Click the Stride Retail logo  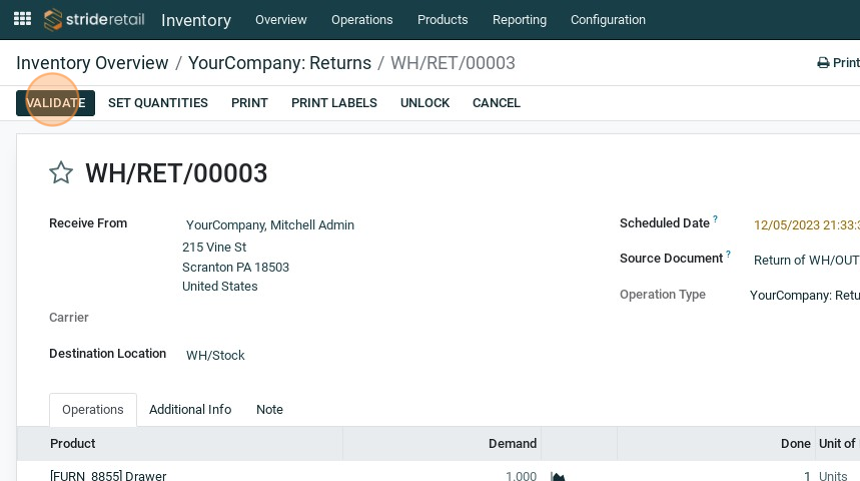tap(95, 20)
